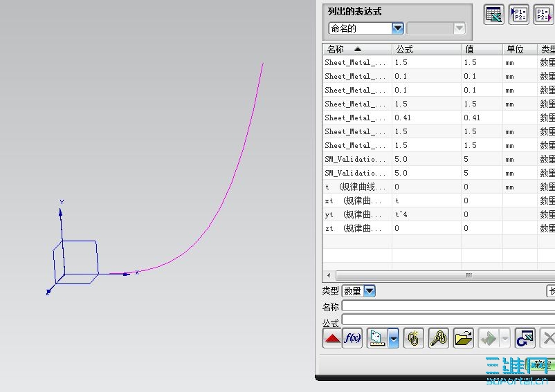Click the 值 column header

coord(482,49)
